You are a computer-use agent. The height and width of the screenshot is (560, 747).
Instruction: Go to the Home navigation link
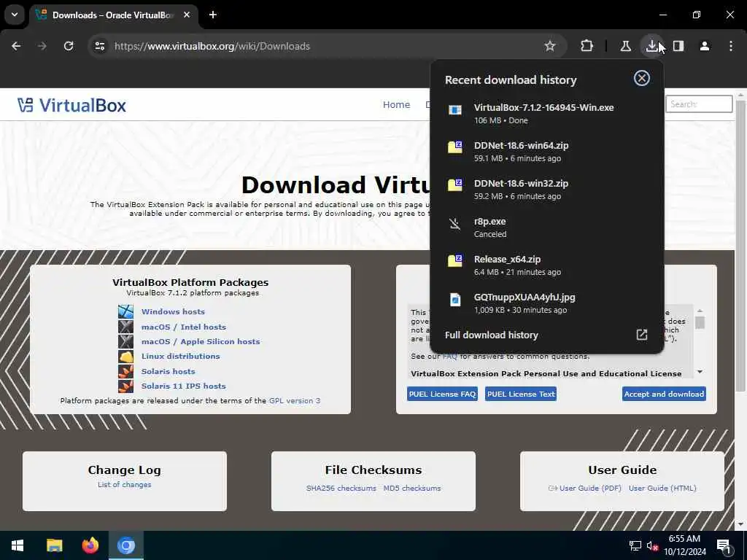click(x=396, y=104)
